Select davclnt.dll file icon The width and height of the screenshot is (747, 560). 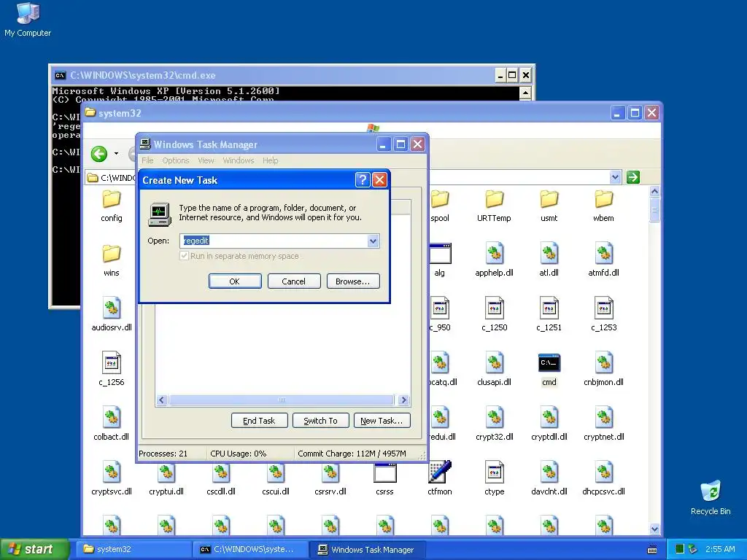549,472
